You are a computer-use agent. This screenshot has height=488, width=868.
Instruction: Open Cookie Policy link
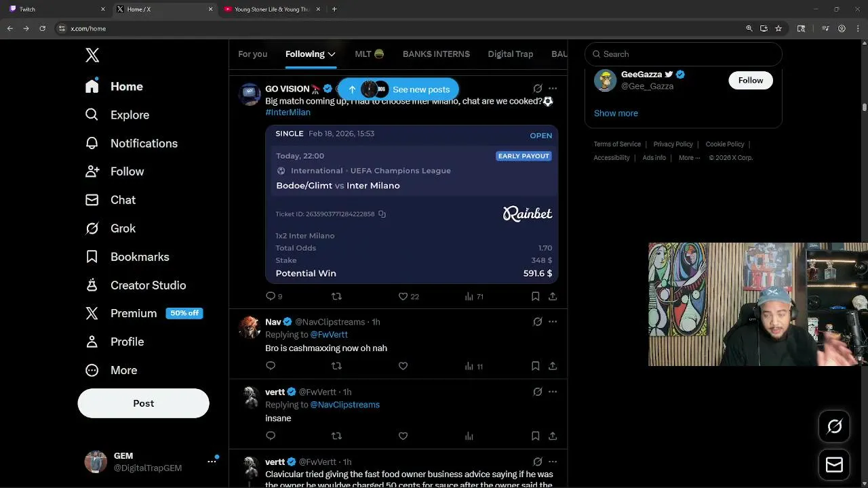pos(725,144)
